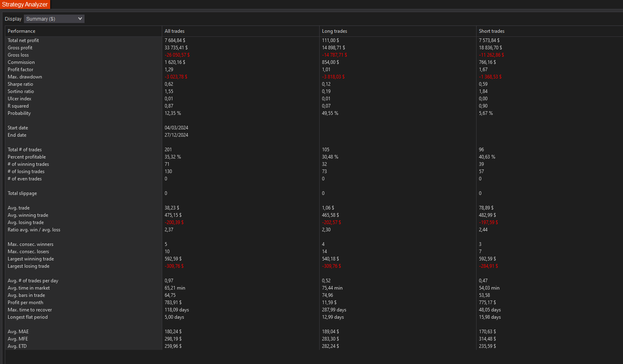Select the Start date row label
The height and width of the screenshot is (364, 623).
(18, 128)
